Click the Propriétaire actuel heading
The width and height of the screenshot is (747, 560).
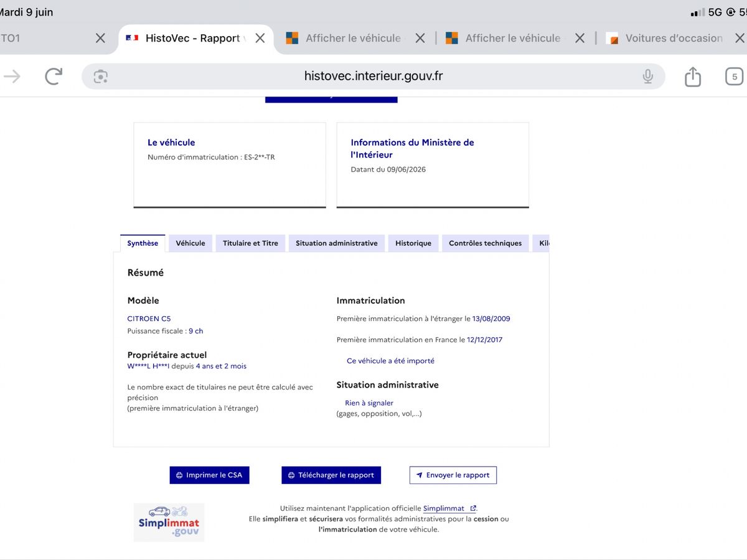[x=167, y=355]
